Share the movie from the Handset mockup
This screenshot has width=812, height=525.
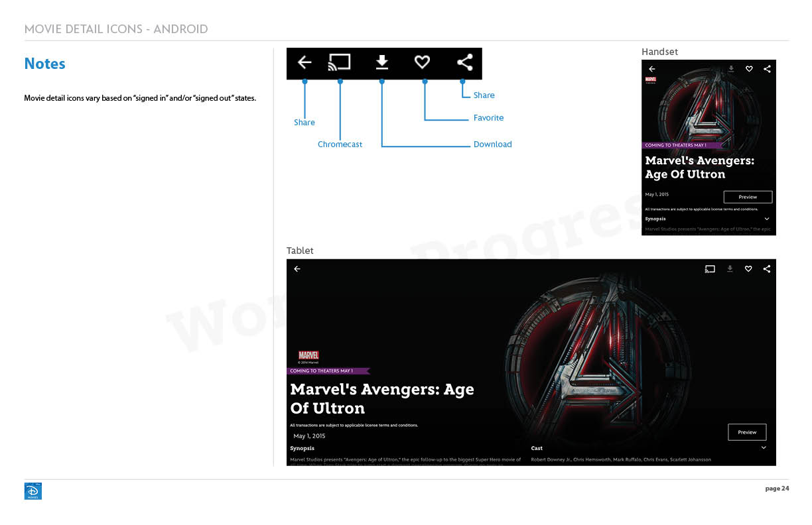(x=767, y=69)
